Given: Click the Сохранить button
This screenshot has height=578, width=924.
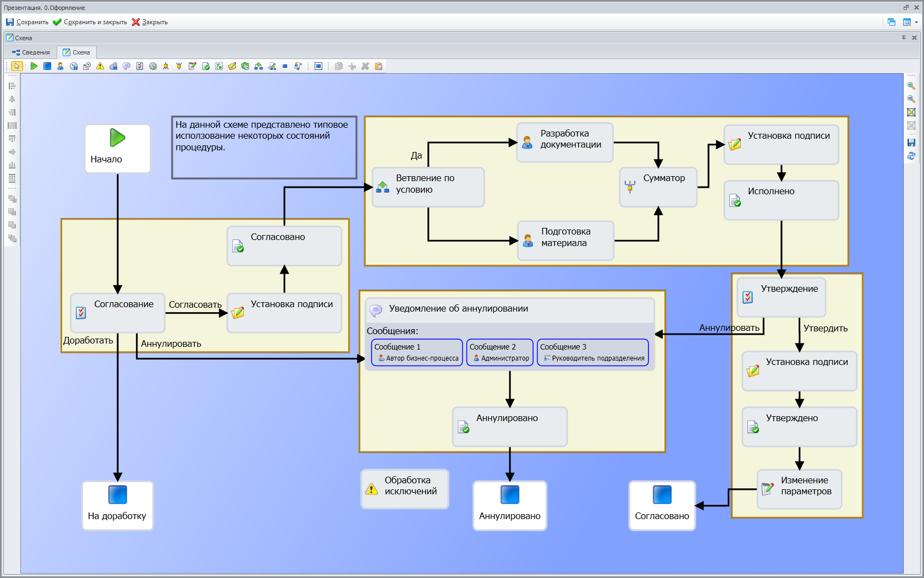Looking at the screenshot, I should coord(27,22).
